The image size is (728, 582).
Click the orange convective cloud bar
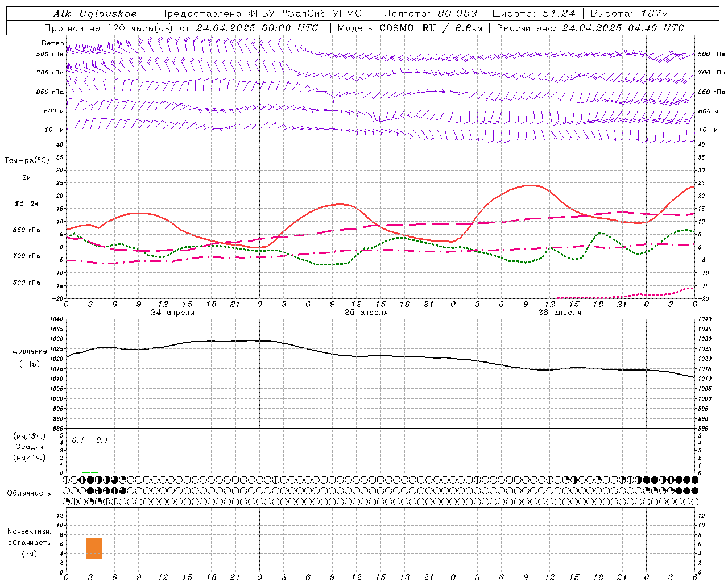click(x=94, y=548)
